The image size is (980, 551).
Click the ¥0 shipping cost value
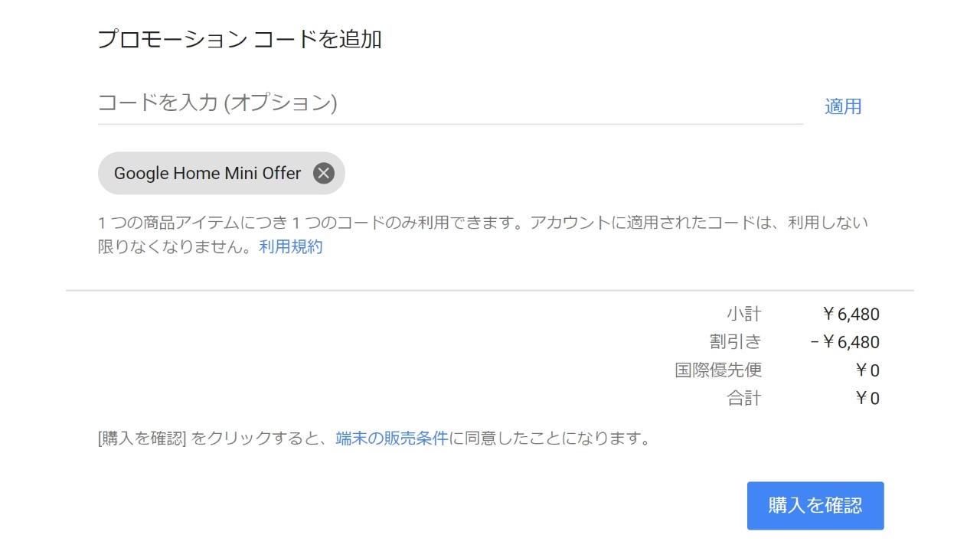[867, 370]
